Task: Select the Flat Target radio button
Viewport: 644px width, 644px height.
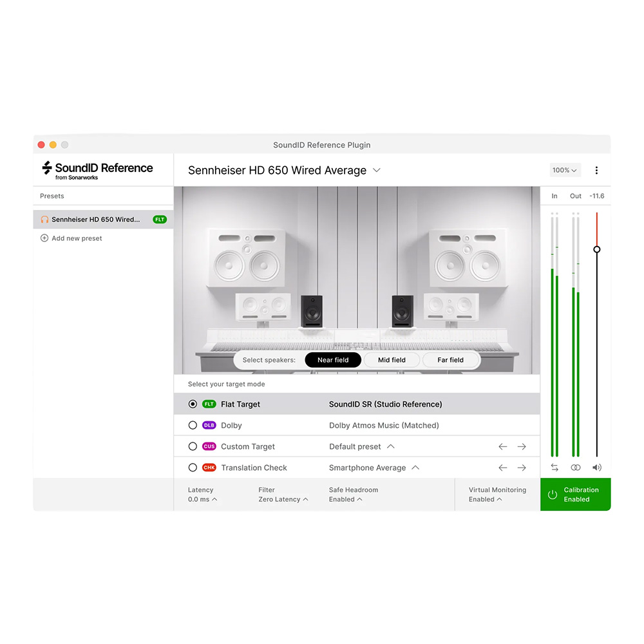Action: (x=193, y=404)
